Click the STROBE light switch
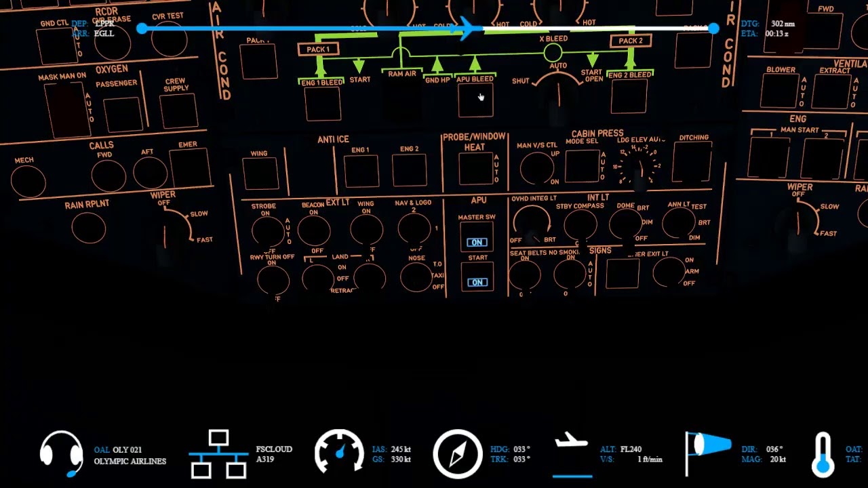868x488 pixels. click(269, 232)
